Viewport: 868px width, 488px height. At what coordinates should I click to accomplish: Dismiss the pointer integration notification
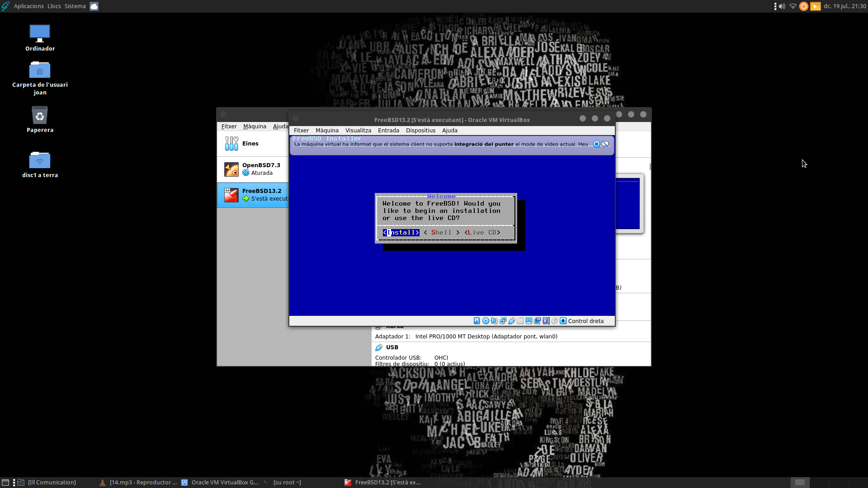[596, 144]
